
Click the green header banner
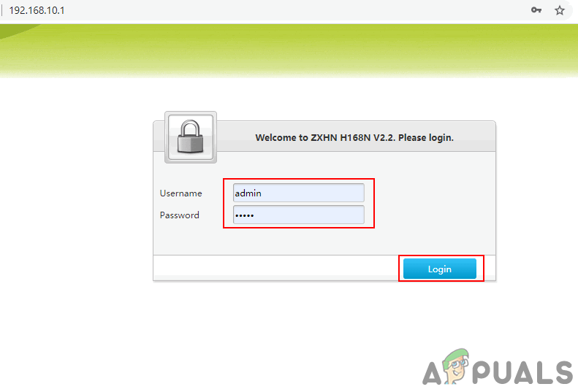pyautogui.click(x=289, y=51)
